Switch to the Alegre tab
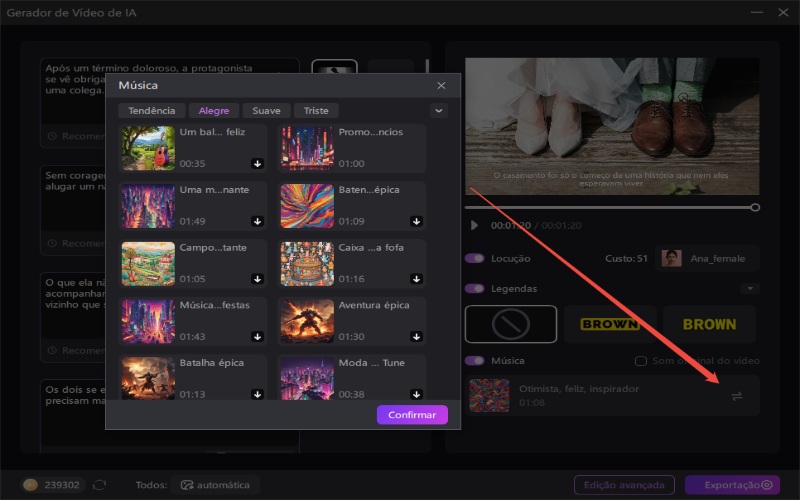Screen dimensions: 800x500 click(214, 111)
